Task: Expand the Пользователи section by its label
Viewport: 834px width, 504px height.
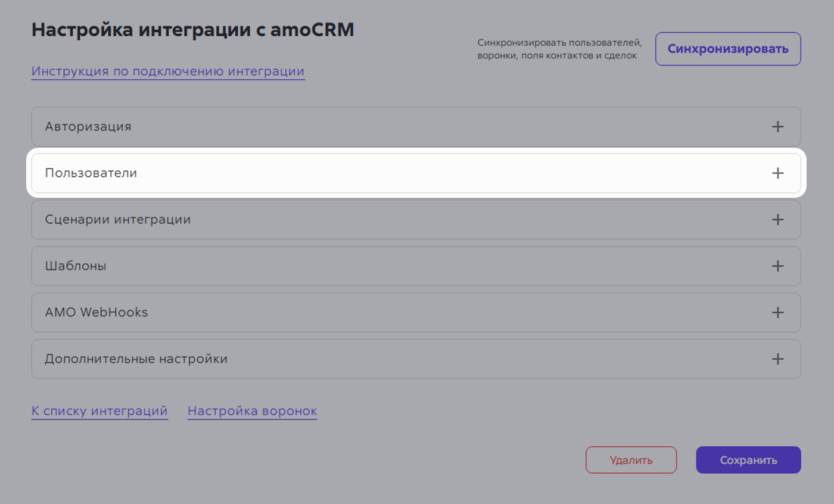Action: [x=91, y=173]
